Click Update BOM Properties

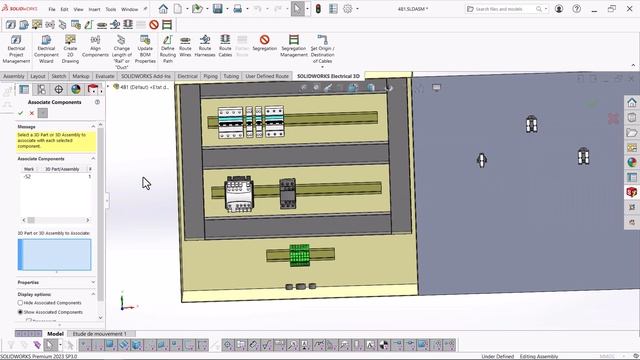[x=145, y=49]
